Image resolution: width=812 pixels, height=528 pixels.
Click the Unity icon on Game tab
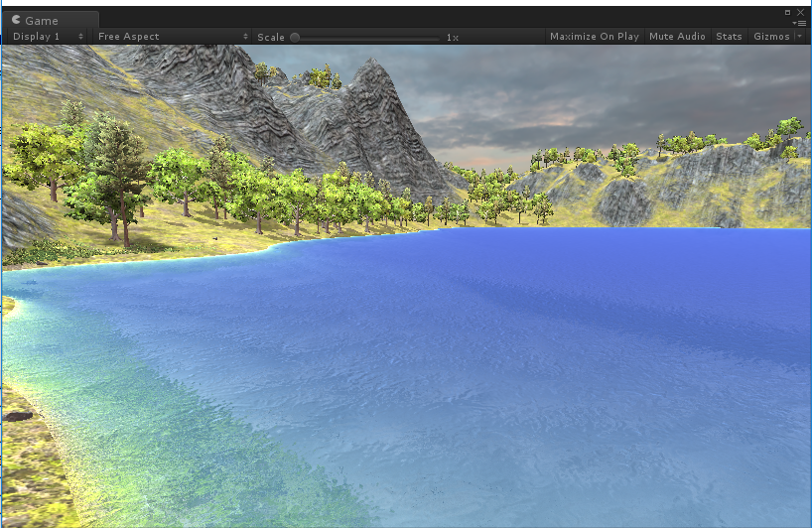point(16,20)
